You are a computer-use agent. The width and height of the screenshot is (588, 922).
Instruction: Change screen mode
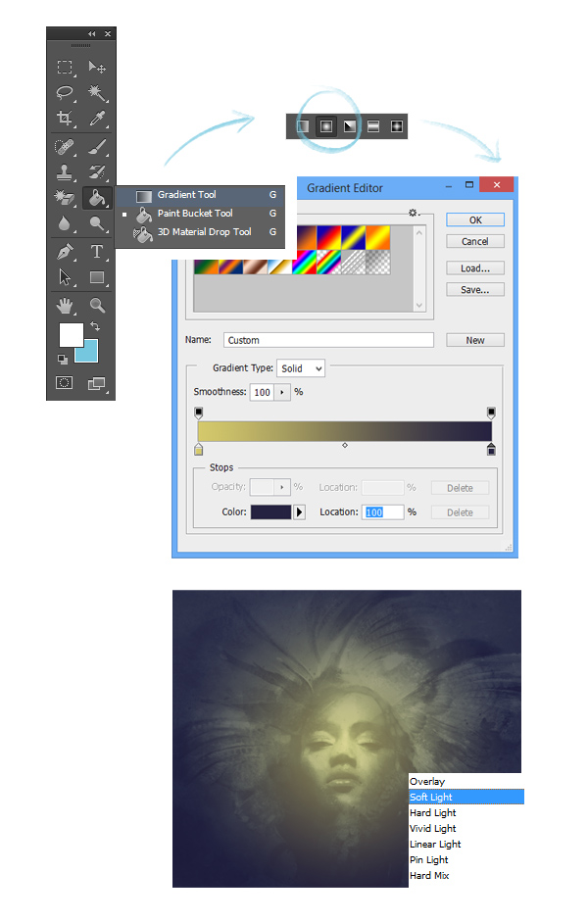click(96, 383)
